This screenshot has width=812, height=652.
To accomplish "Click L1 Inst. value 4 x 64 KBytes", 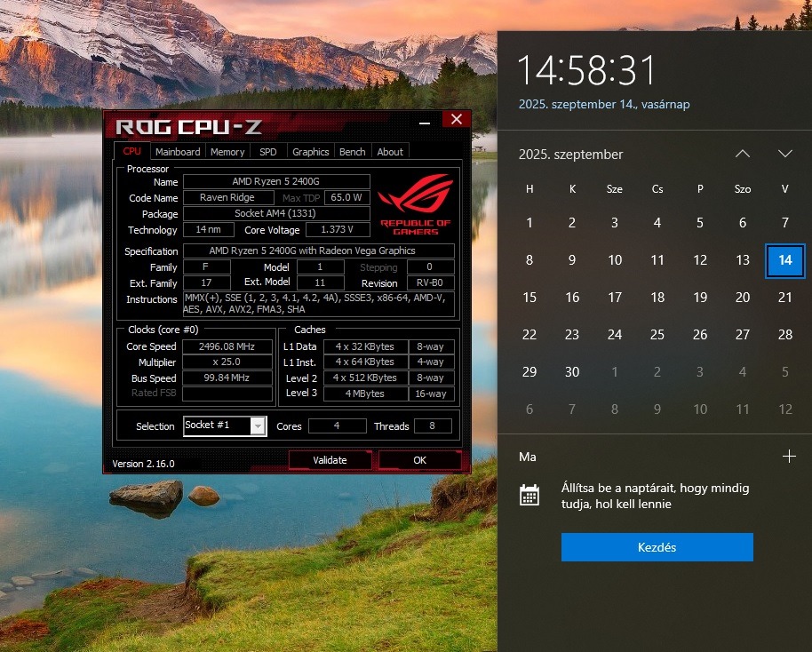I will point(366,362).
